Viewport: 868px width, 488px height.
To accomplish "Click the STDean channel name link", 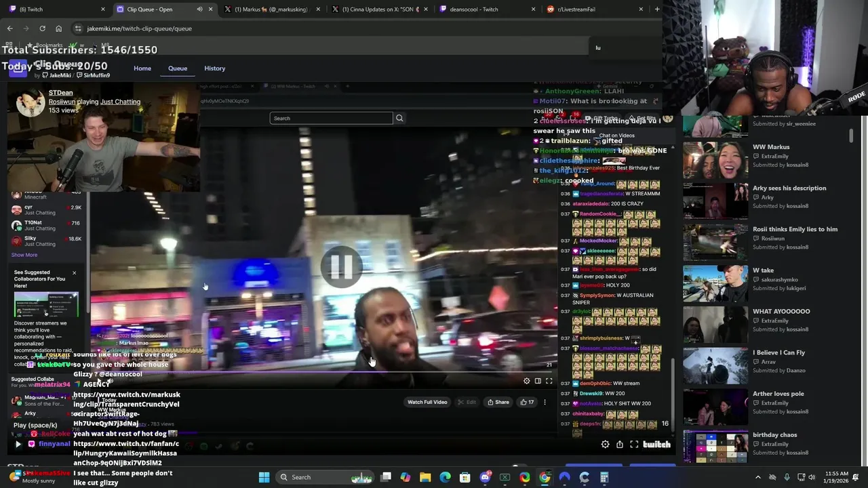I will 60,93.
